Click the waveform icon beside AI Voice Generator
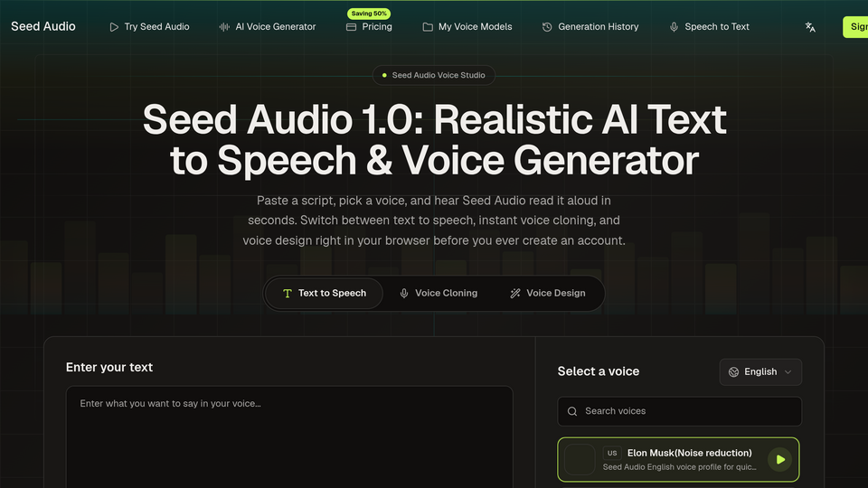Viewport: 868px width, 488px height. tap(224, 27)
